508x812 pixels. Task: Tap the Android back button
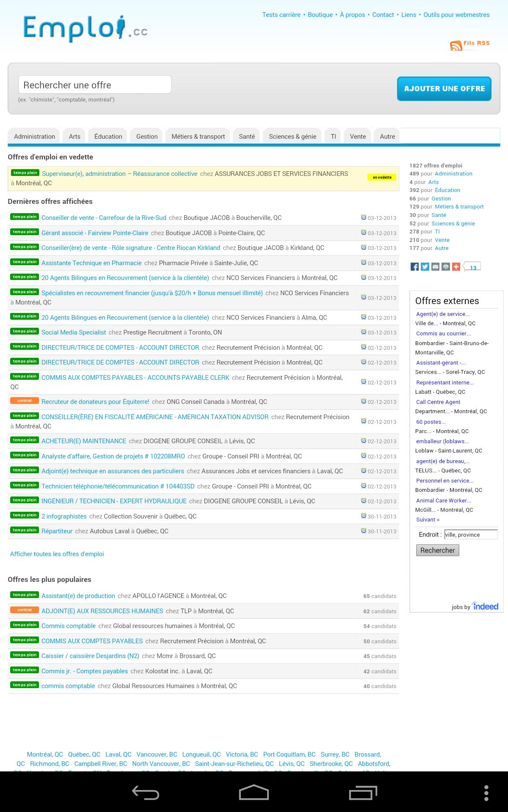[145, 792]
